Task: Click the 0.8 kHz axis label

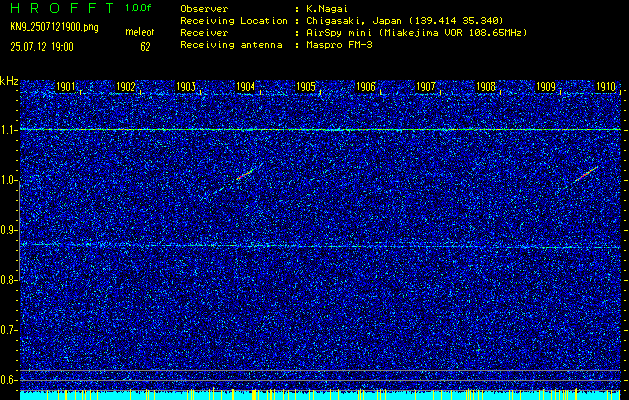Action: point(7,280)
